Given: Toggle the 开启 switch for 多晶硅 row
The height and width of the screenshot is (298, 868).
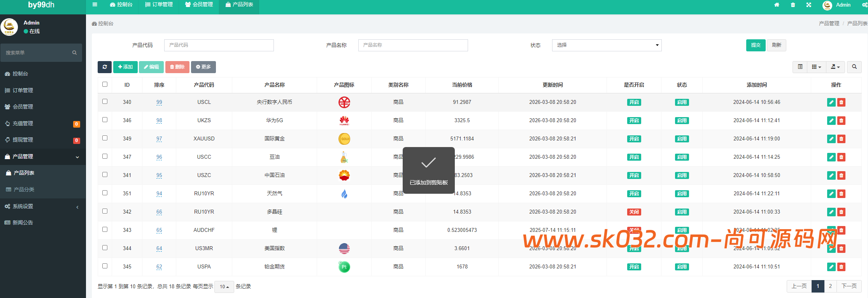Looking at the screenshot, I should 634,212.
